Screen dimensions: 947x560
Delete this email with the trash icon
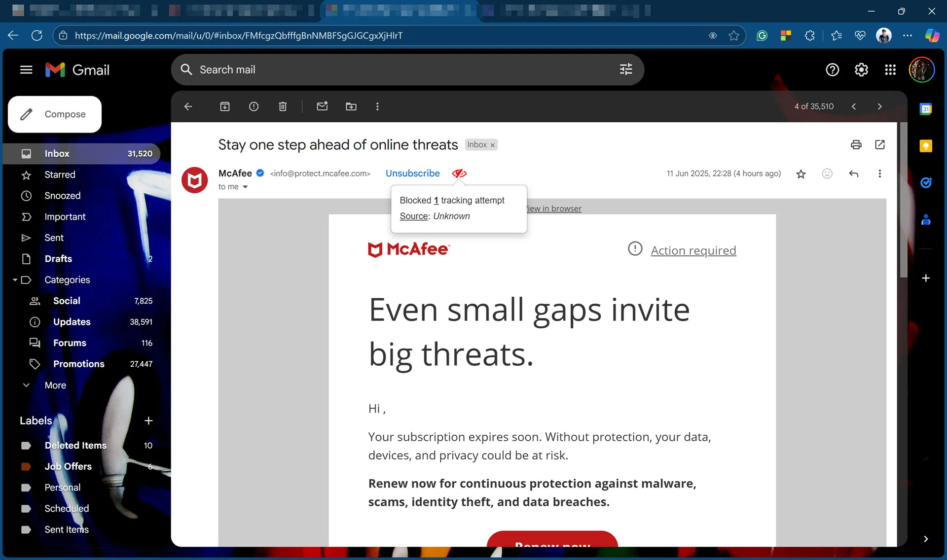tap(283, 106)
